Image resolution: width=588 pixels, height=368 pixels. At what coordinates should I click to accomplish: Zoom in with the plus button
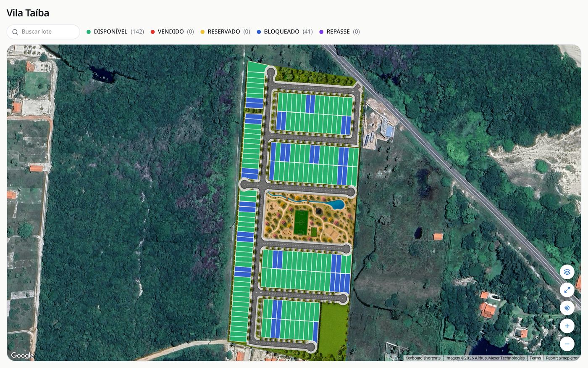[567, 326]
